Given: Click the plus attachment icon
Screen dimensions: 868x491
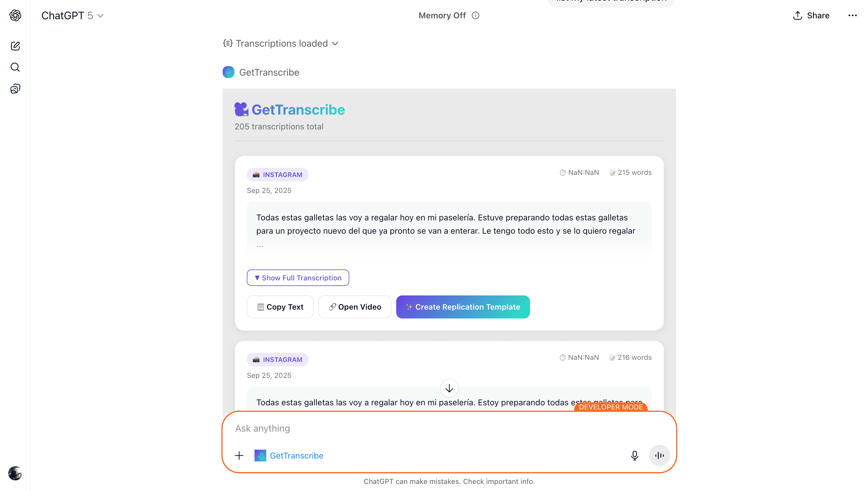Looking at the screenshot, I should (x=239, y=455).
